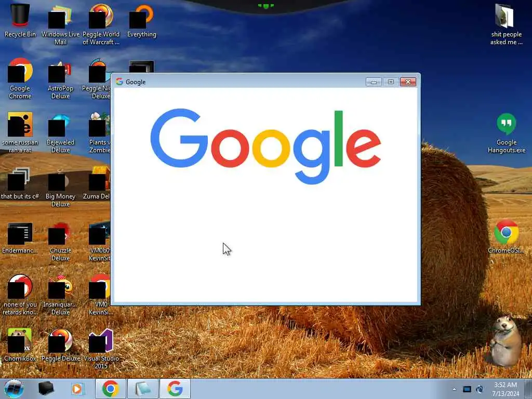The width and height of the screenshot is (532, 399).
Task: Close the Google window
Action: coord(408,82)
